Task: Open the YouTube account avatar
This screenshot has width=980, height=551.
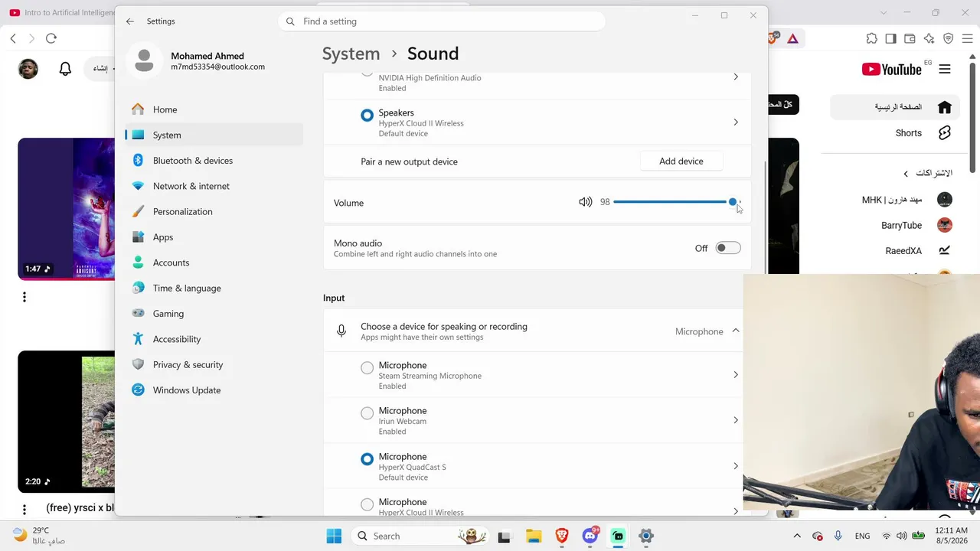Action: pyautogui.click(x=28, y=69)
